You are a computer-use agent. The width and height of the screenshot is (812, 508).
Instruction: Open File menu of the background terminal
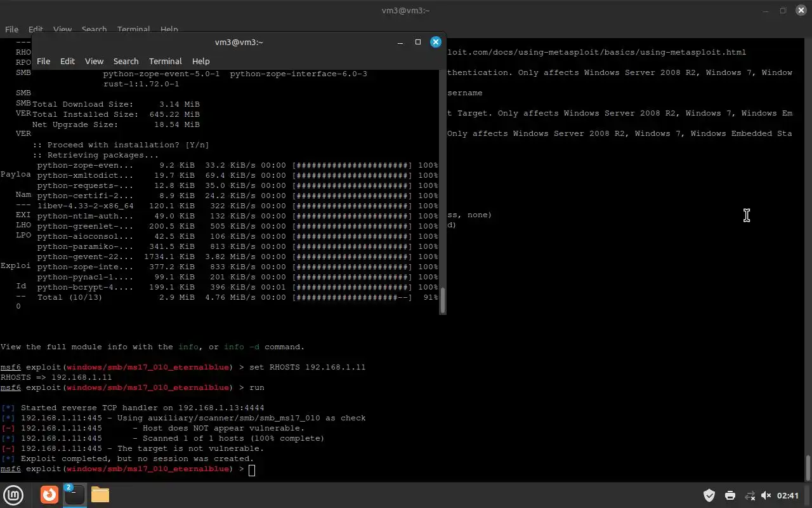coord(11,29)
